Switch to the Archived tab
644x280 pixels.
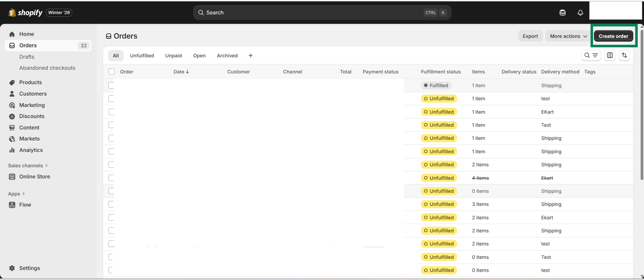coord(227,56)
